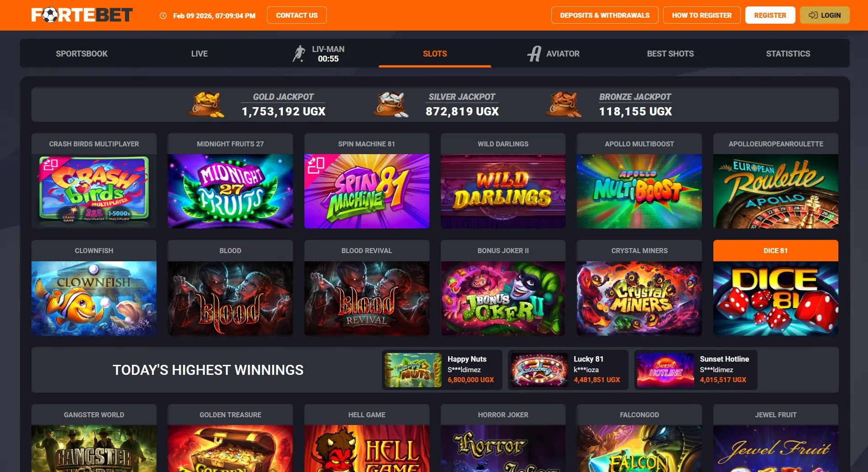Click the clock icon beside the date

point(163,16)
